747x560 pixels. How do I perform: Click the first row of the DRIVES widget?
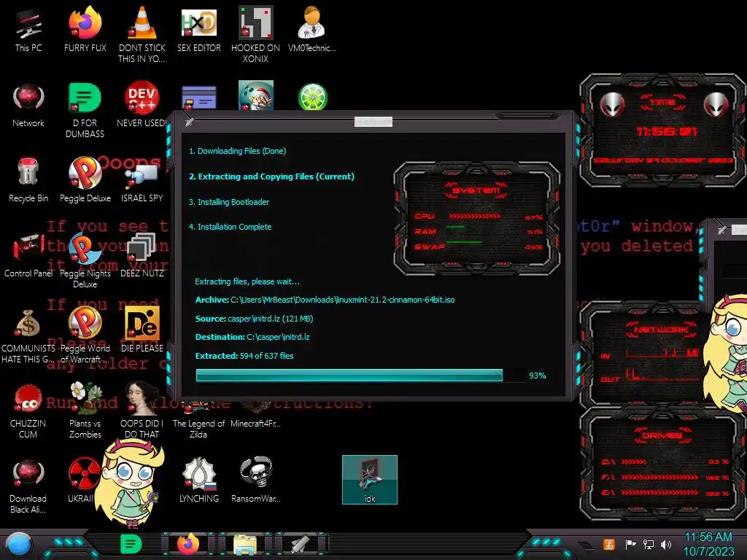(665, 462)
